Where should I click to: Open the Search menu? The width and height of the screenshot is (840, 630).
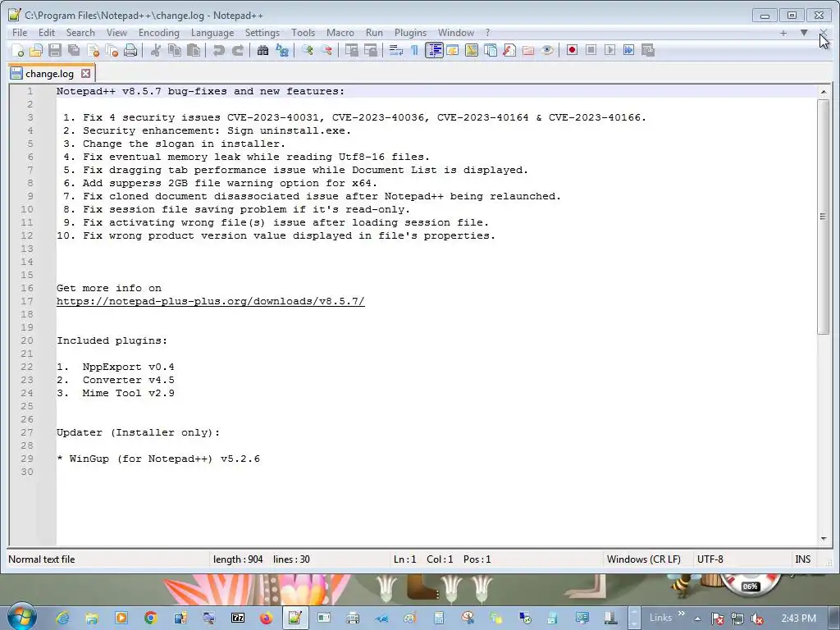(x=80, y=33)
